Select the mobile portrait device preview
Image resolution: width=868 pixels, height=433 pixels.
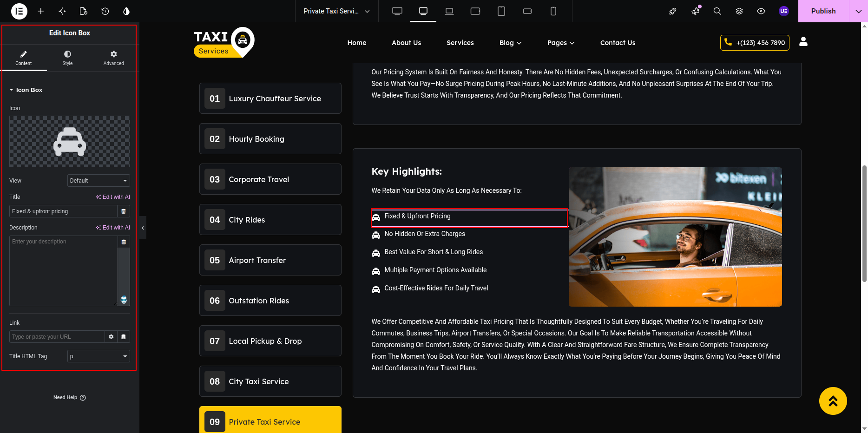pyautogui.click(x=553, y=11)
